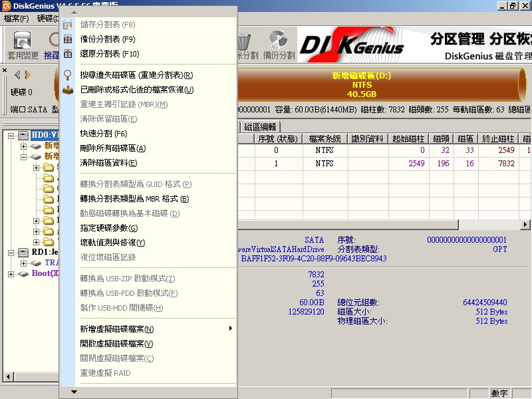
Task: Click the magnifier icon for 搜尋遺失磁碟區
Action: tap(67, 75)
